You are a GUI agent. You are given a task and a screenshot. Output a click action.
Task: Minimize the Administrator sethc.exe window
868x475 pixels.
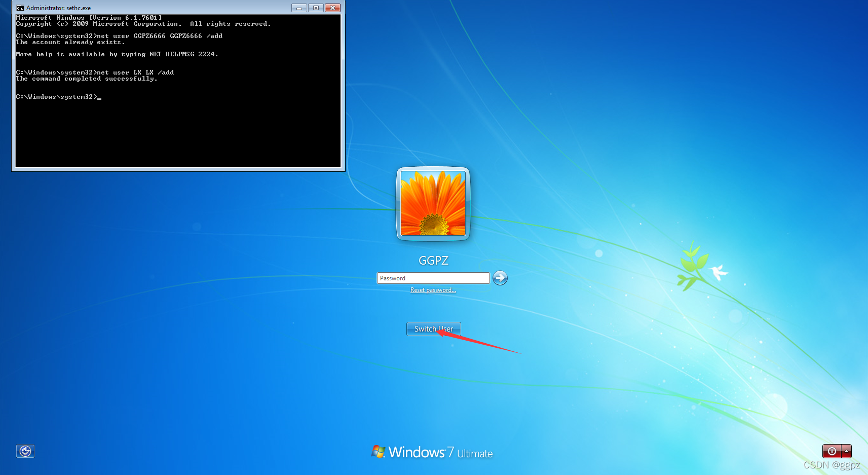click(299, 8)
